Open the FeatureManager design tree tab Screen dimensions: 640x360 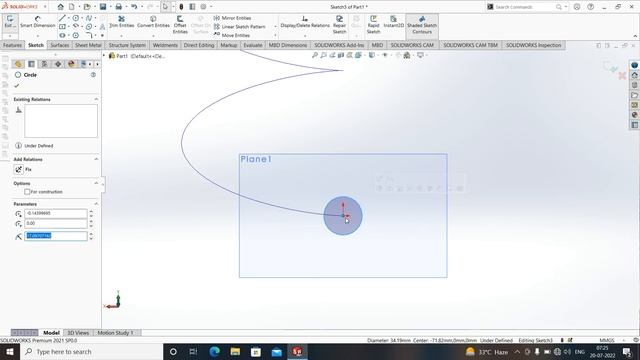point(18,64)
